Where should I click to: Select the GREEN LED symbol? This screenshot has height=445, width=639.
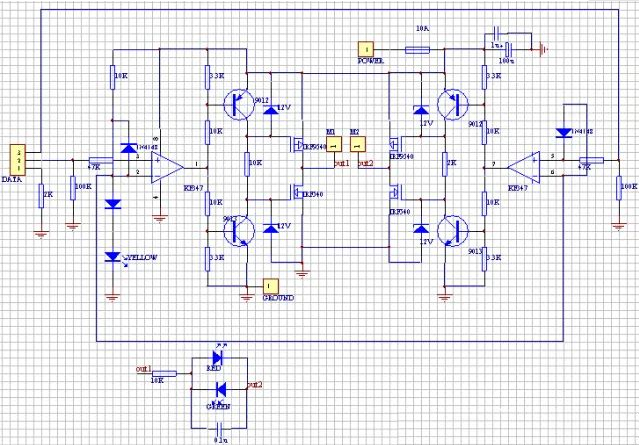pos(219,388)
